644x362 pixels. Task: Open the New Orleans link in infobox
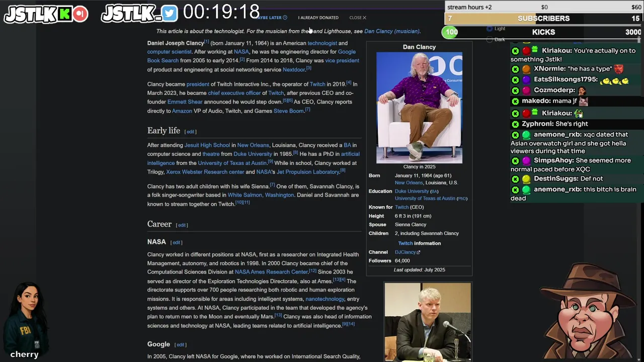point(409,183)
